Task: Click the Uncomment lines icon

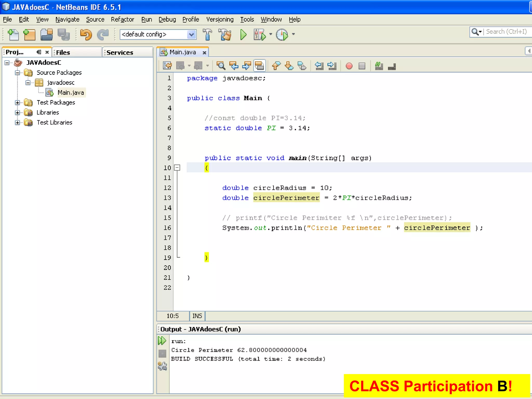Action: pos(392,67)
